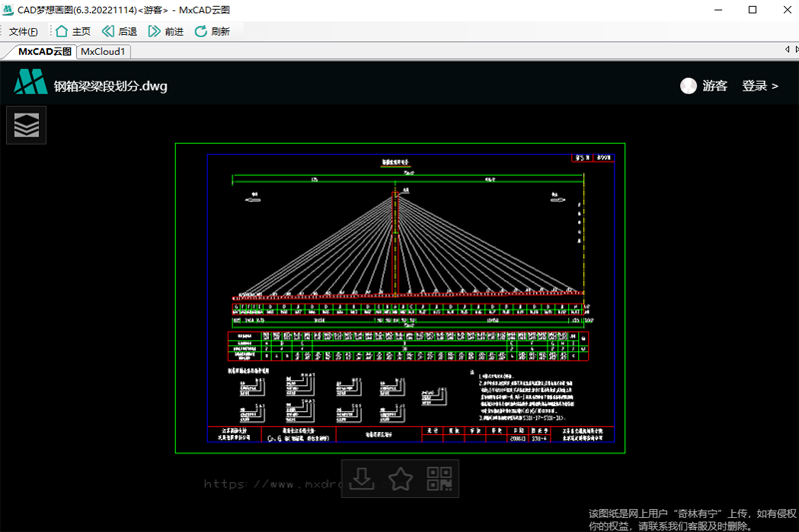Favorite the drawing with the star icon

tap(400, 479)
